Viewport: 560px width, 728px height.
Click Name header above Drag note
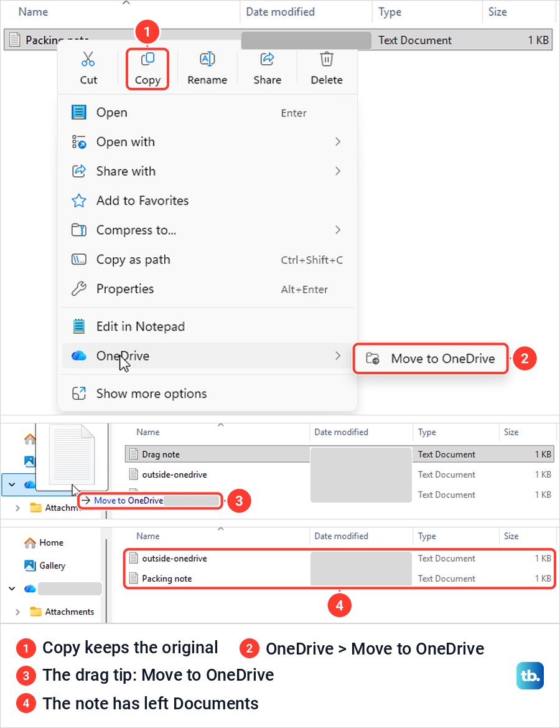148,432
